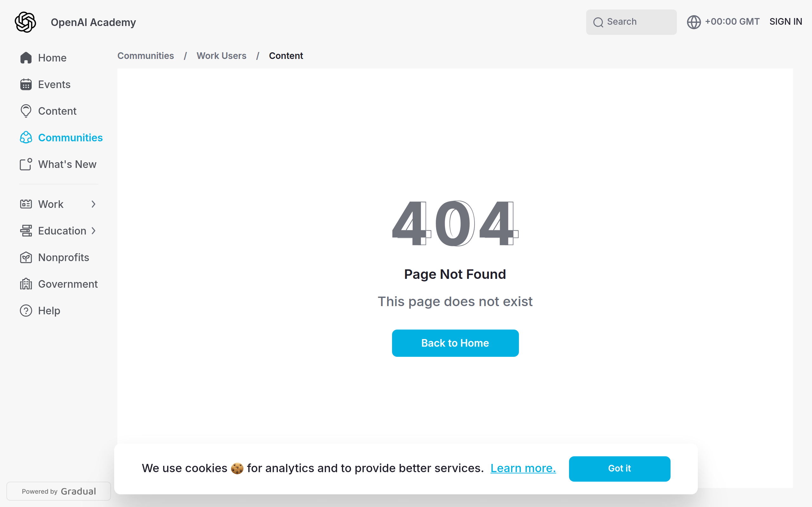Expand the Education section chevron
The width and height of the screenshot is (812, 507).
94,231
